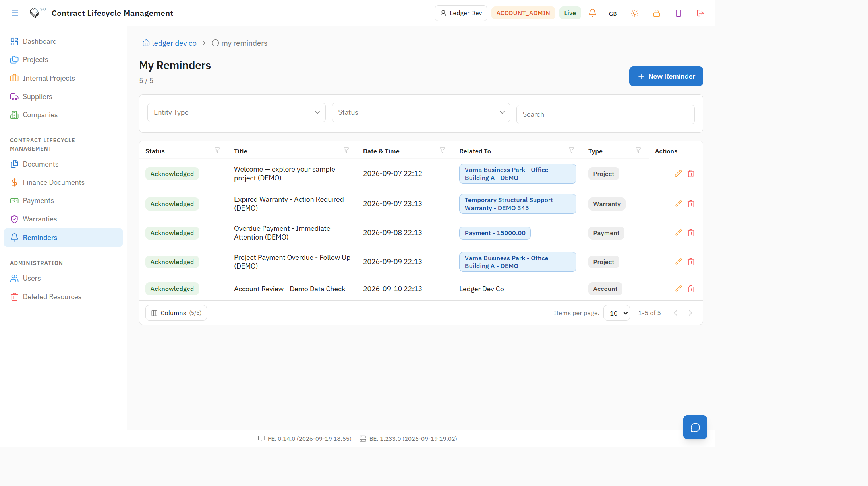
Task: Follow the ledger dev co breadcrumb
Action: 170,43
